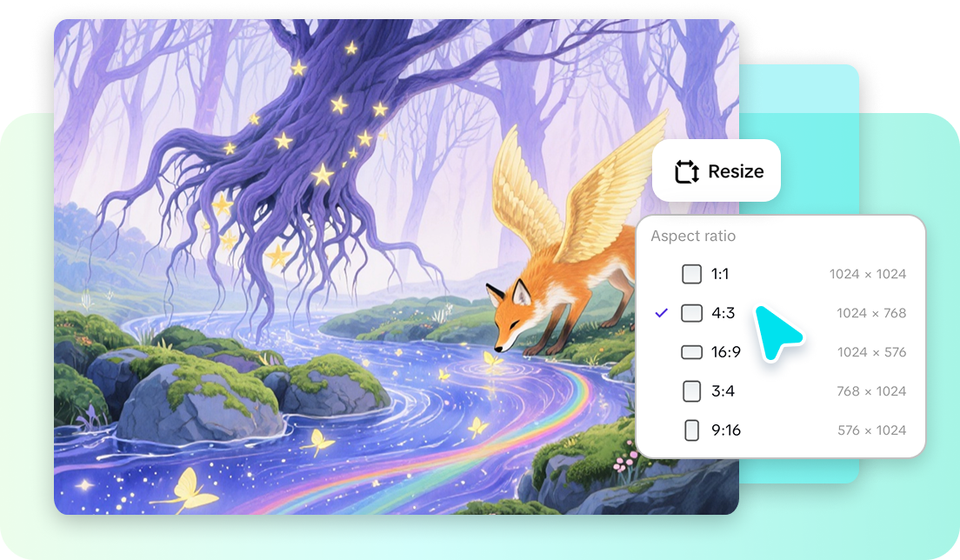This screenshot has width=960, height=560.
Task: Click the purple checkmark beside 4:3
Action: point(661,313)
